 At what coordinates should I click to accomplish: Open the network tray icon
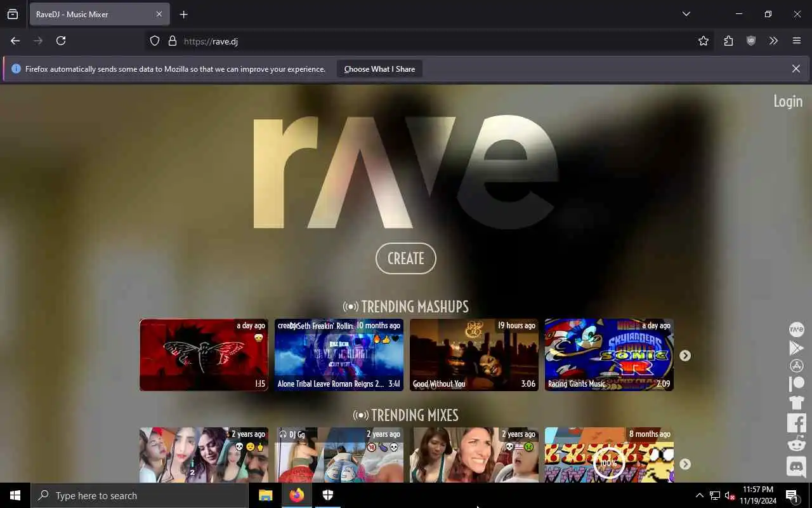click(x=715, y=495)
